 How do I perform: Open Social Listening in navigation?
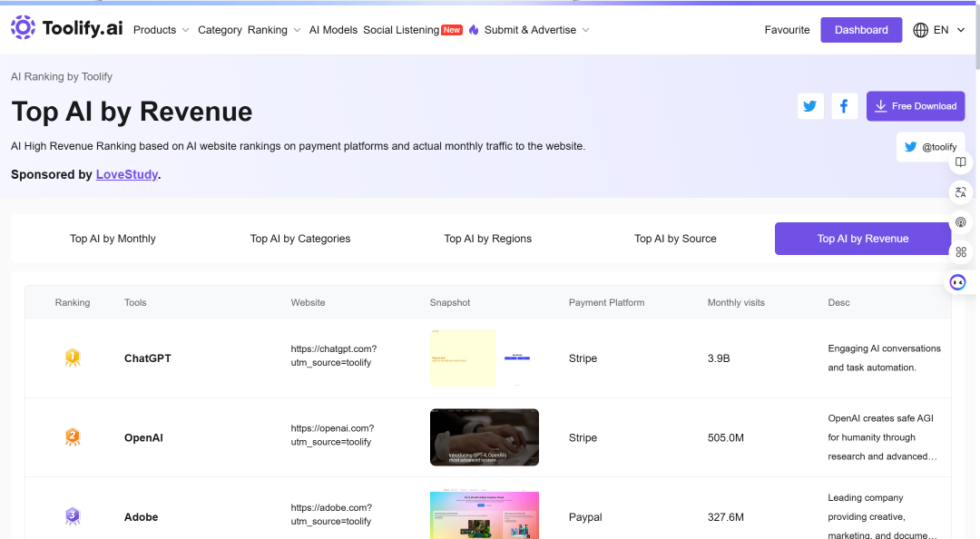[401, 30]
